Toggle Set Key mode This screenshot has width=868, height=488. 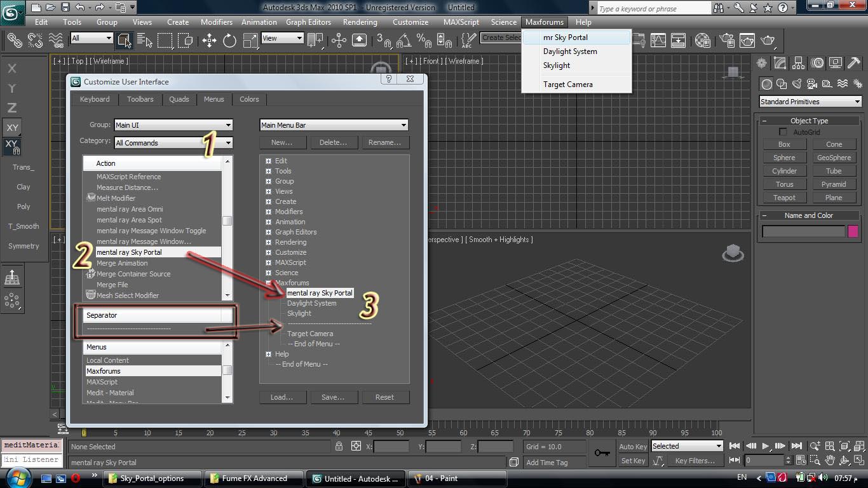point(633,461)
